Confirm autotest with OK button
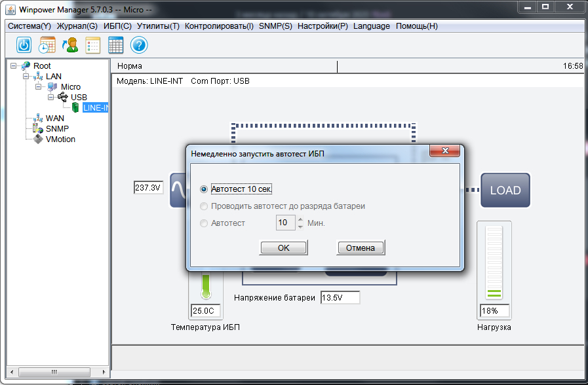The height and width of the screenshot is (385, 588). [x=283, y=248]
